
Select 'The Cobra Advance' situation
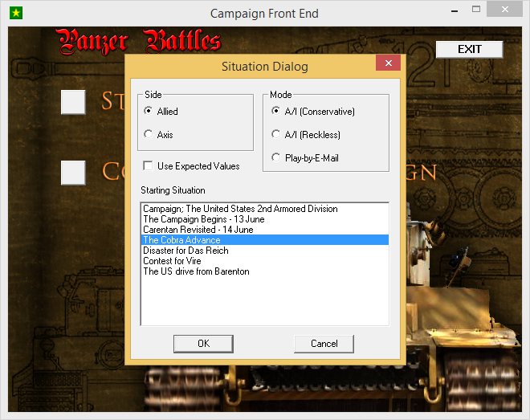click(x=265, y=240)
